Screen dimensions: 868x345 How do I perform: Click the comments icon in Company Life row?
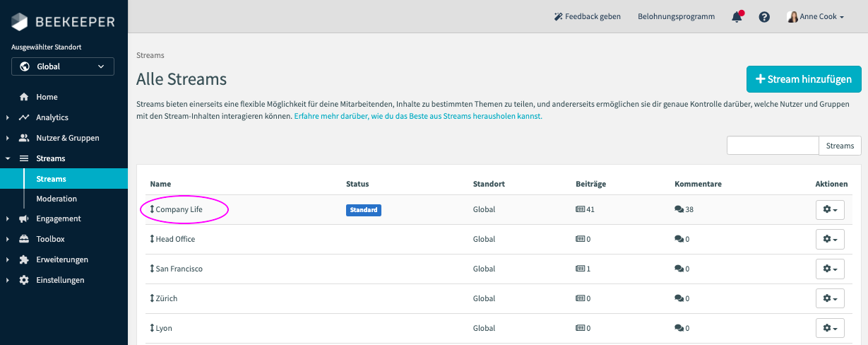tap(679, 210)
